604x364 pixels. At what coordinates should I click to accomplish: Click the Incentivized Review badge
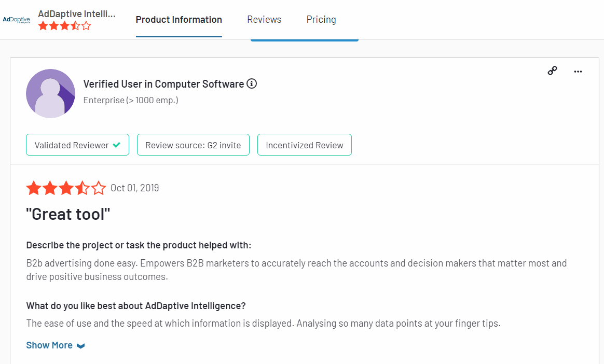tap(305, 145)
